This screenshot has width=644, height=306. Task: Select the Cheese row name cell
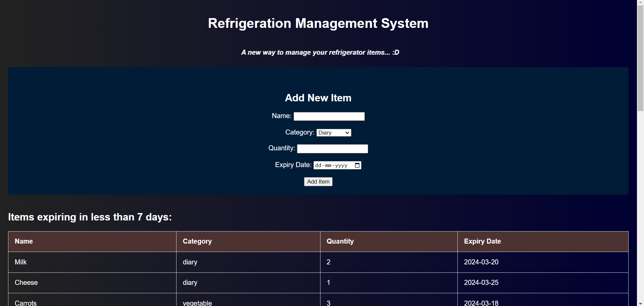pos(26,283)
